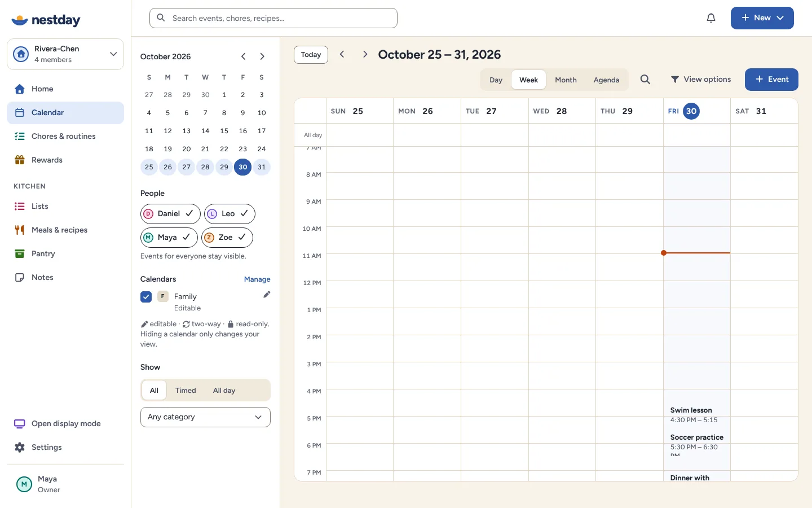The height and width of the screenshot is (508, 812).
Task: Go to previous week in main calendar
Action: tap(342, 54)
